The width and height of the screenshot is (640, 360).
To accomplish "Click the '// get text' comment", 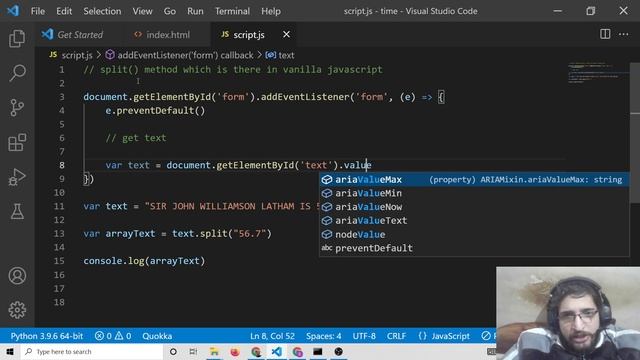I will (x=136, y=138).
